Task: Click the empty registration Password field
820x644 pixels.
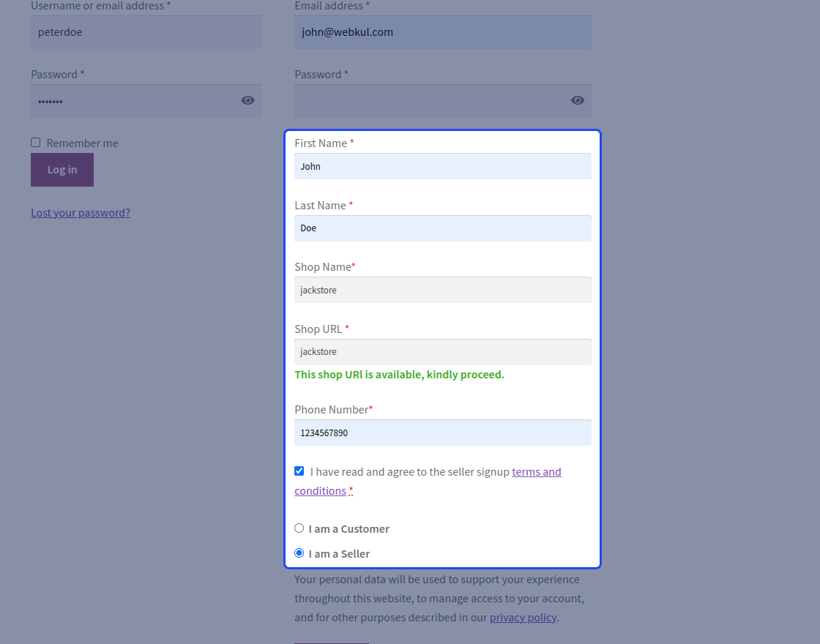Action: 425,100
